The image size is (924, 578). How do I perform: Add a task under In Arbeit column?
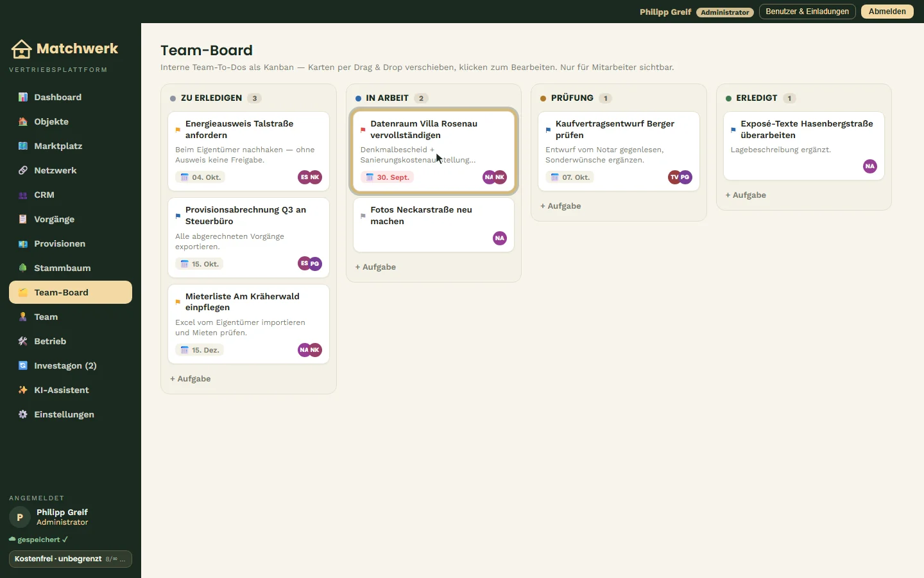pos(375,267)
